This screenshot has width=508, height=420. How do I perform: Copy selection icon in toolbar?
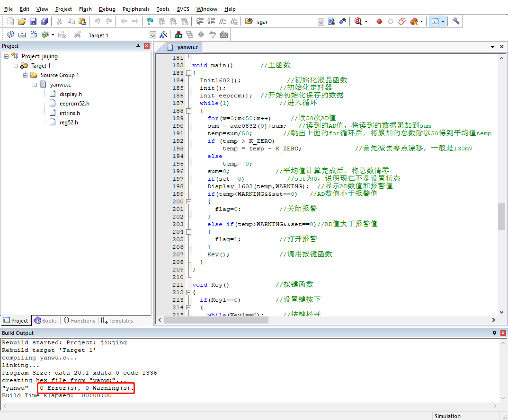point(71,22)
